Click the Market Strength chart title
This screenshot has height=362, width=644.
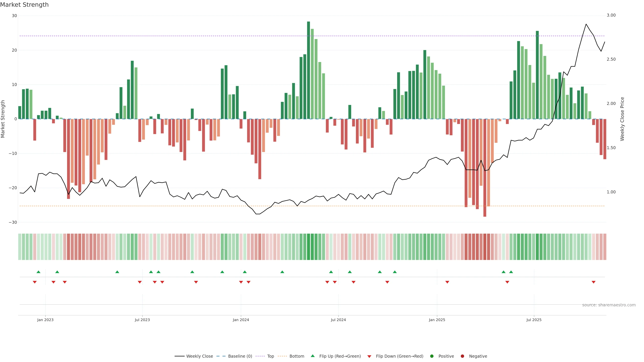click(24, 5)
